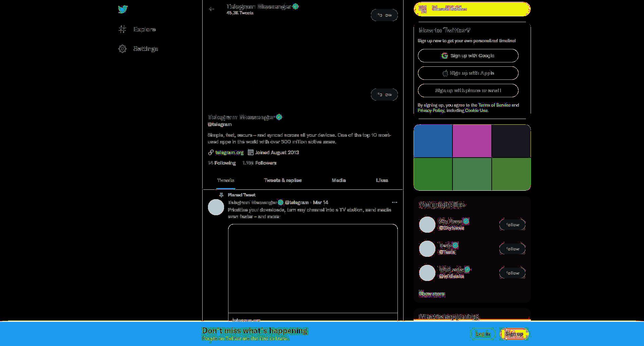
Task: Open Sky News profile avatar
Action: [427, 225]
